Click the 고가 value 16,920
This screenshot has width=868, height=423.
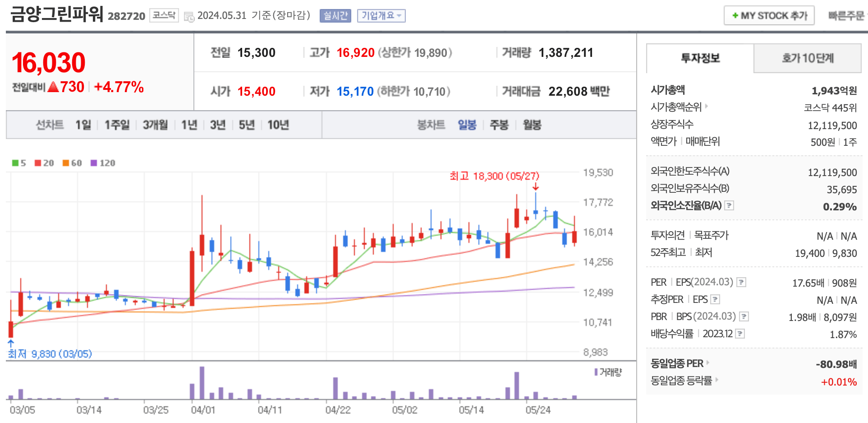coord(356,53)
